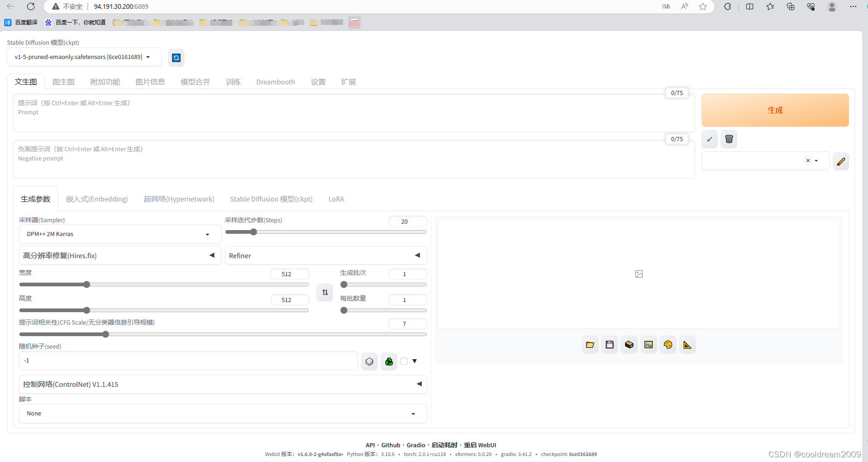Reuse last seed with recycle icon
The width and height of the screenshot is (868, 462).
tap(389, 361)
